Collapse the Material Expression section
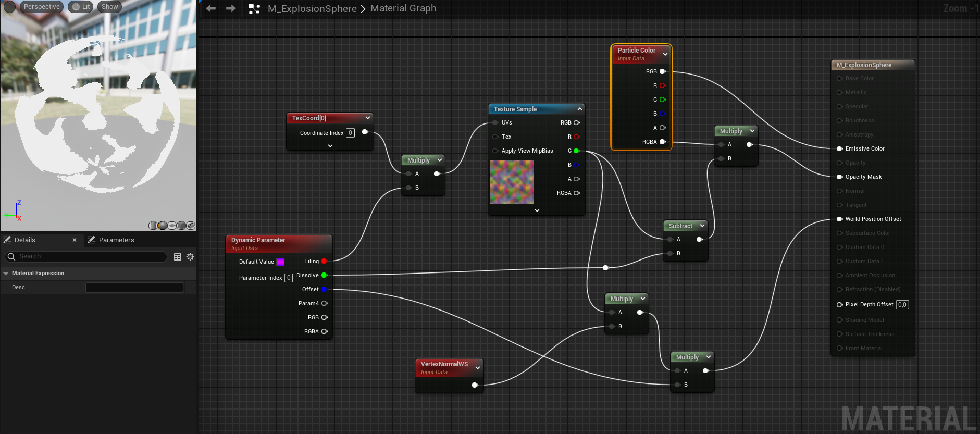980x434 pixels. (6, 273)
